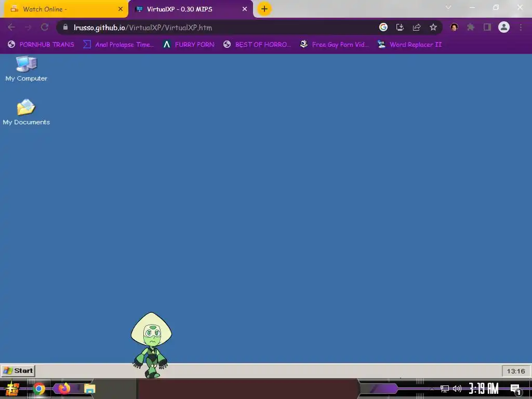Click the green Peridot character on desktop

tap(151, 345)
